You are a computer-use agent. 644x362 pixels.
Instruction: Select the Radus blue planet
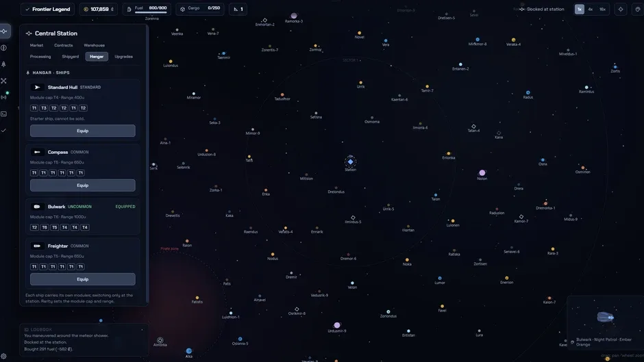pos(528,93)
